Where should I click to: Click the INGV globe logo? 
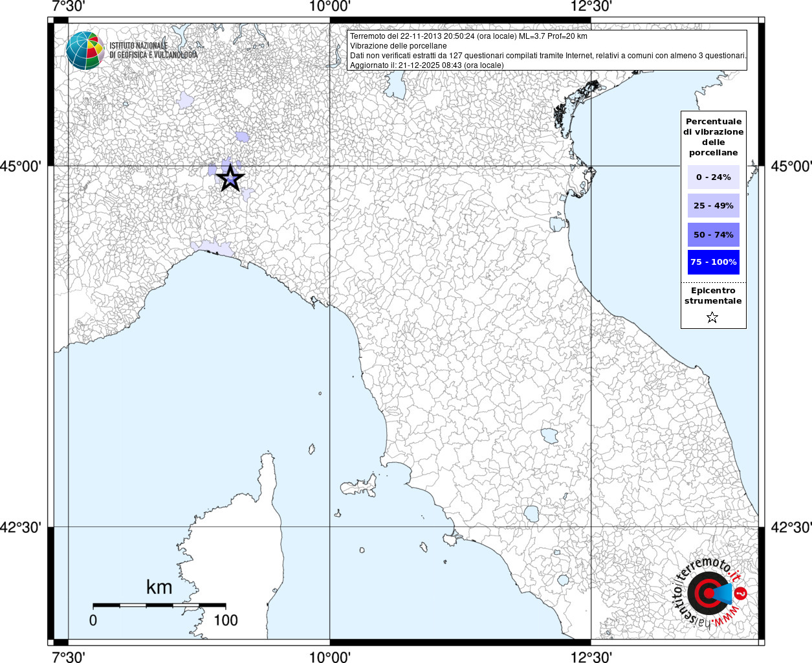tap(85, 50)
